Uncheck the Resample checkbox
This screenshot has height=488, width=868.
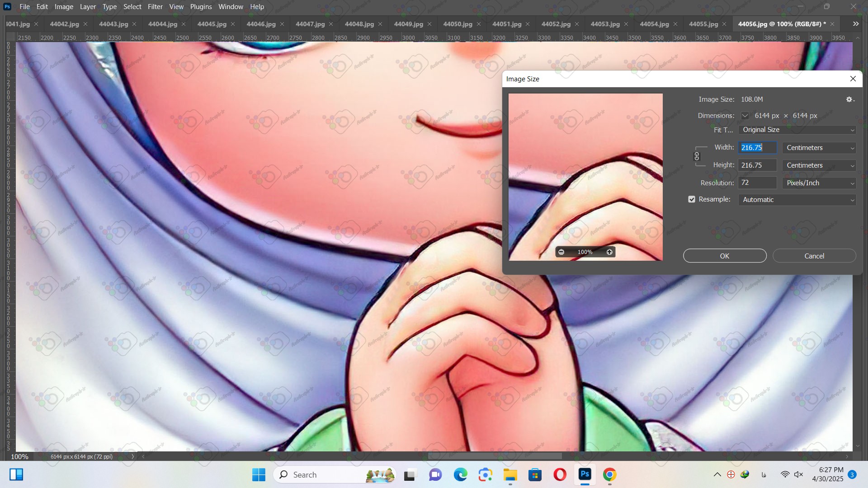pyautogui.click(x=692, y=199)
